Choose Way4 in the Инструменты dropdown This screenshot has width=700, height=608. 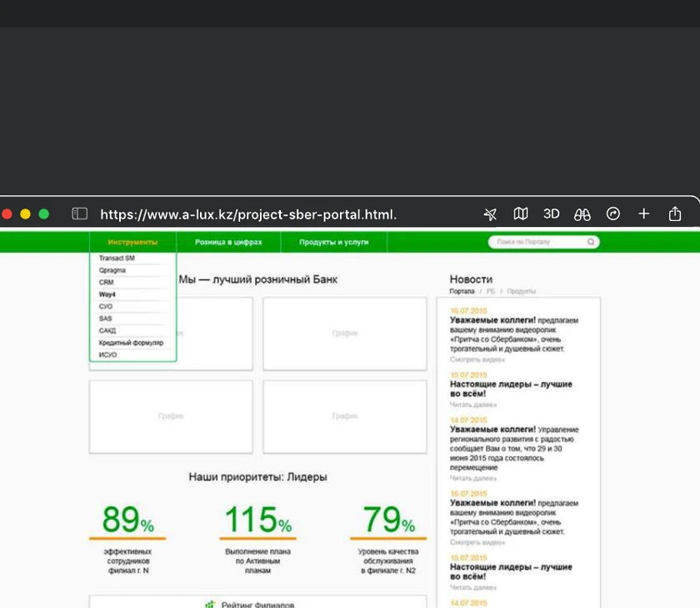click(x=107, y=294)
